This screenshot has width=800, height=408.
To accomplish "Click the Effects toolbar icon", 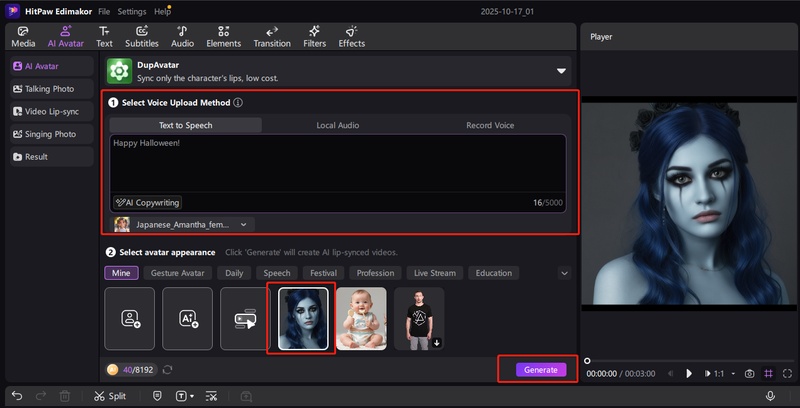I will click(x=352, y=37).
